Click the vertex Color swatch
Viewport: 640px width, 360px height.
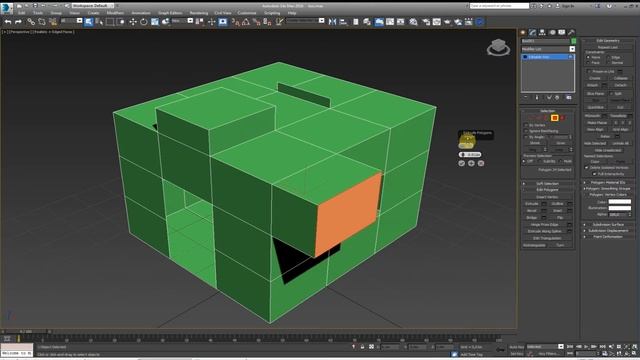point(620,202)
